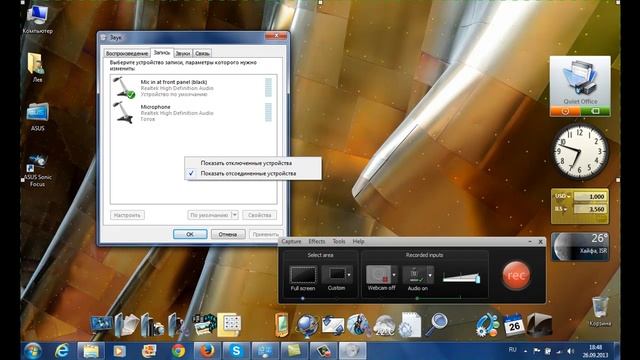Open the Audio source dropdown arrow

(430, 275)
